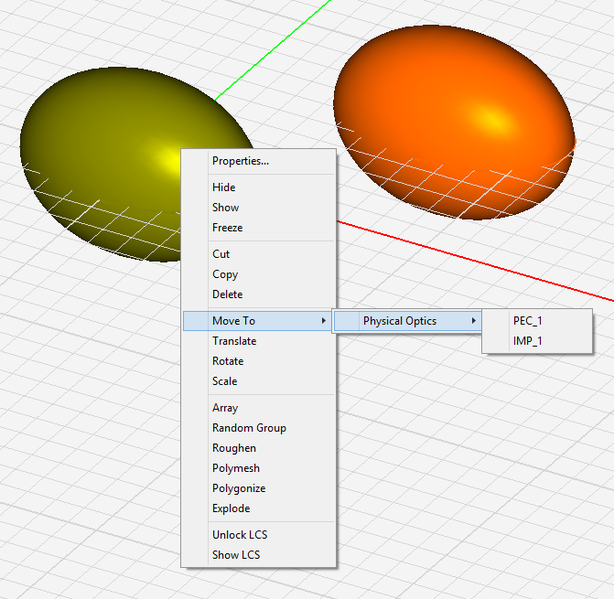
Task: Toggle Unlock LCS in the menu
Action: (x=239, y=535)
